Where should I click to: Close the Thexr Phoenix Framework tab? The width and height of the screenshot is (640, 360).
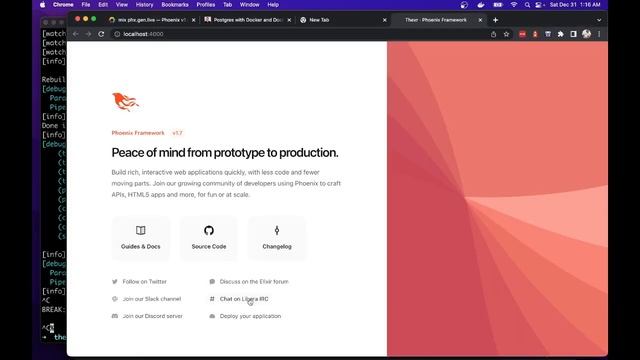tap(480, 20)
